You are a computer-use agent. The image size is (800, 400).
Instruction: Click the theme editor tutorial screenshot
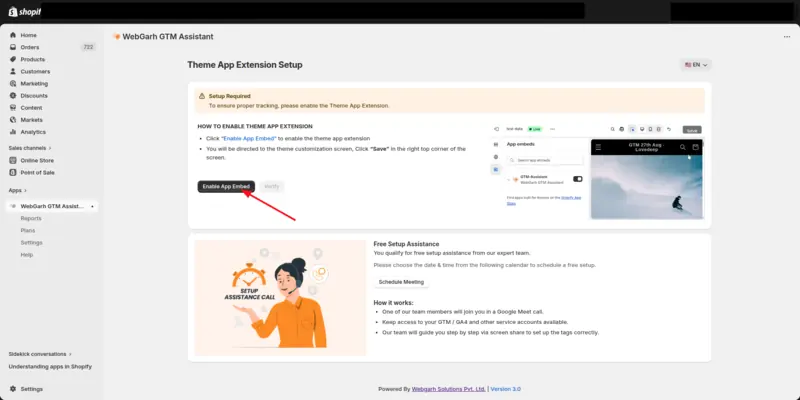597,171
